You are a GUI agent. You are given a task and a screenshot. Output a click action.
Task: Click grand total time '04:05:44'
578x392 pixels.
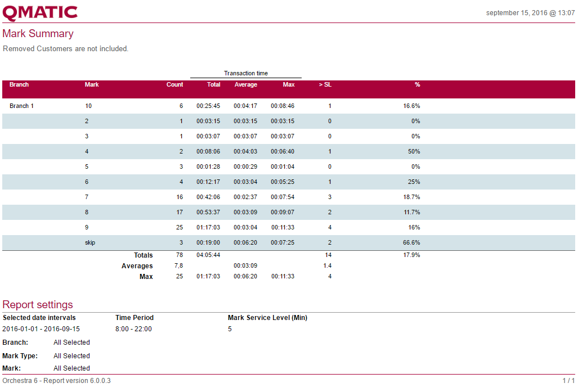[x=208, y=255]
